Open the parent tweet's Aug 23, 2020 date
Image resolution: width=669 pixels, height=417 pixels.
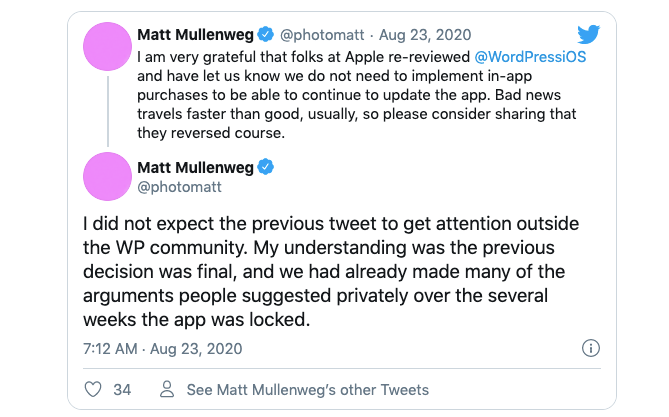(431, 36)
